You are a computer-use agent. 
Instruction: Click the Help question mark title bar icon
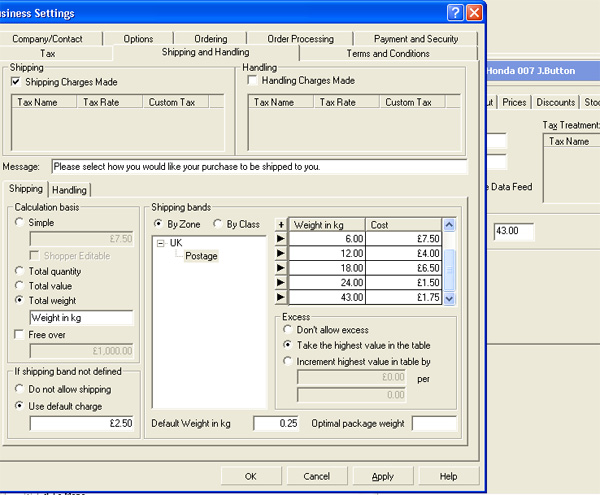(455, 13)
